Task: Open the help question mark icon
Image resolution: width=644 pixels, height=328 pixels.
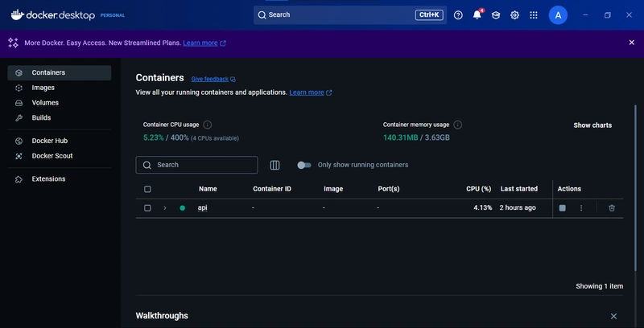Action: tap(458, 15)
